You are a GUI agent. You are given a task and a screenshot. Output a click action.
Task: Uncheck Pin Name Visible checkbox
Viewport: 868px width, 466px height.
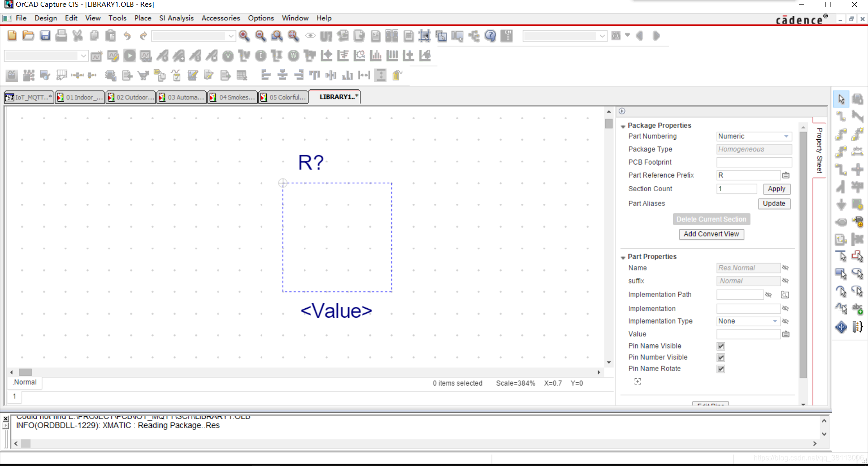point(721,346)
